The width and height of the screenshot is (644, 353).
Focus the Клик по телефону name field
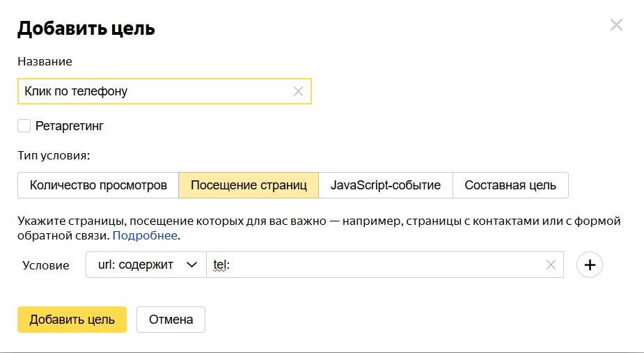click(x=153, y=91)
